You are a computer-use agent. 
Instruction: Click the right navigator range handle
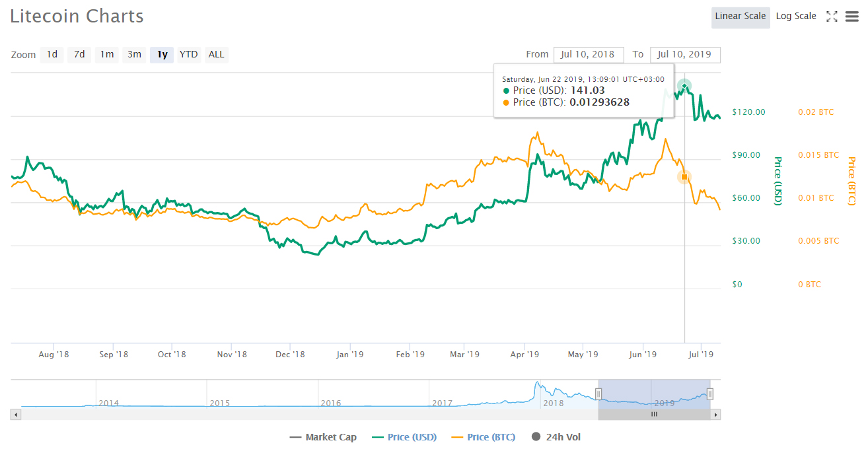710,394
